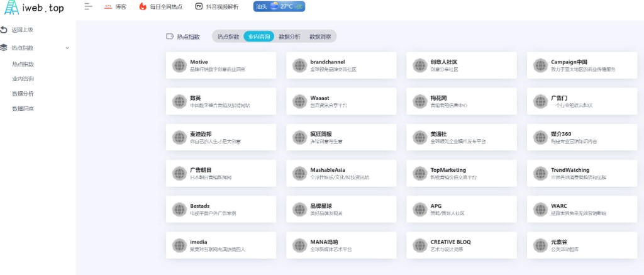Select the 热点指数 tab pill
Image resolution: width=644 pixels, height=275 pixels.
click(x=228, y=36)
